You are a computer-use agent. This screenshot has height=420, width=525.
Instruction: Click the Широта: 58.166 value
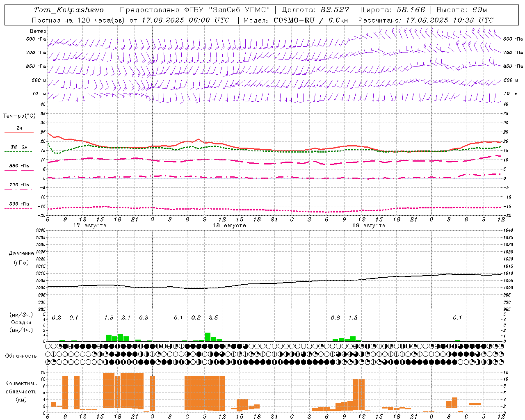click(393, 9)
